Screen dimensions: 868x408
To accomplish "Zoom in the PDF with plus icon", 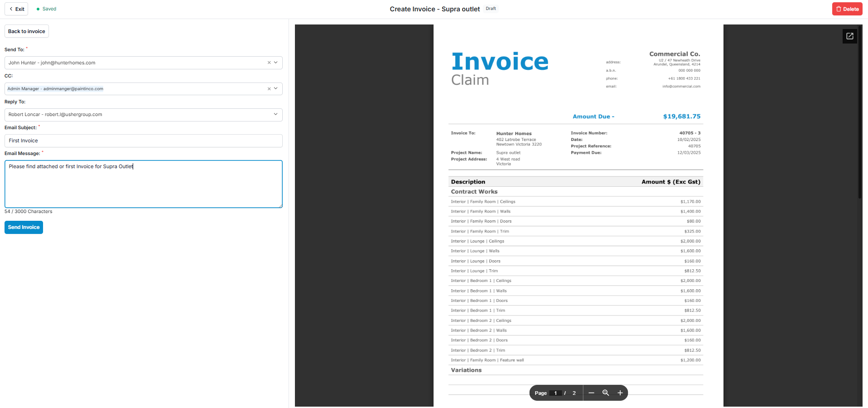I will [x=620, y=393].
